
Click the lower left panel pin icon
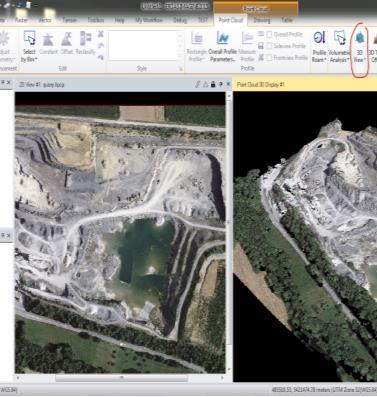coord(3,235)
